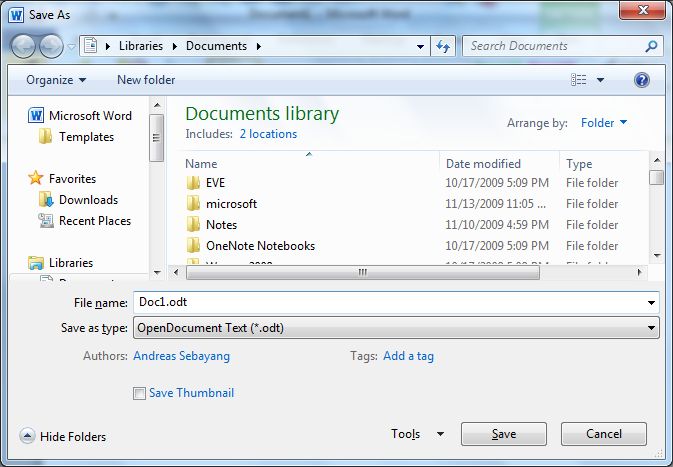Click the file list scroll down arrow

(657, 256)
